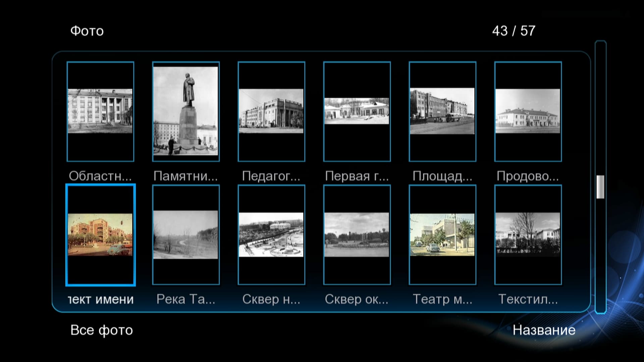Select the Памятни... statue photo thumbnail
The image size is (644, 362).
186,111
